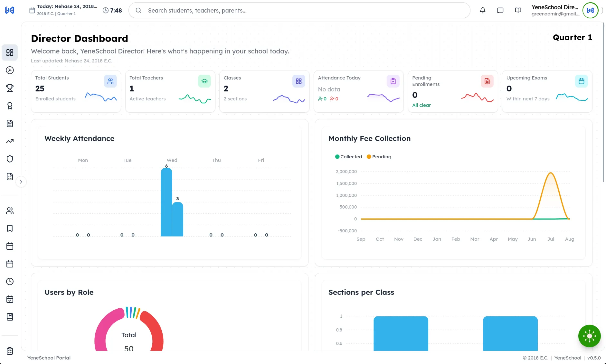606x364 pixels.
Task: Click the Upcoming Exams calendar icon
Action: tap(582, 81)
